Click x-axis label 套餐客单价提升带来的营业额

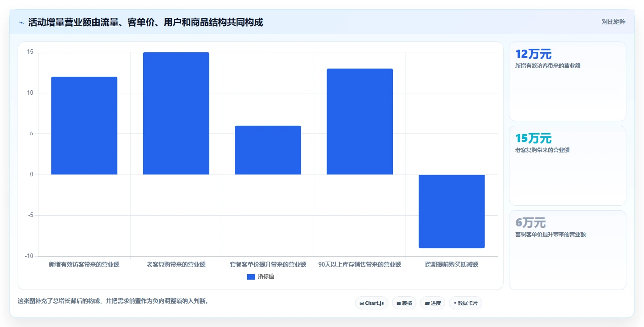(x=268, y=264)
